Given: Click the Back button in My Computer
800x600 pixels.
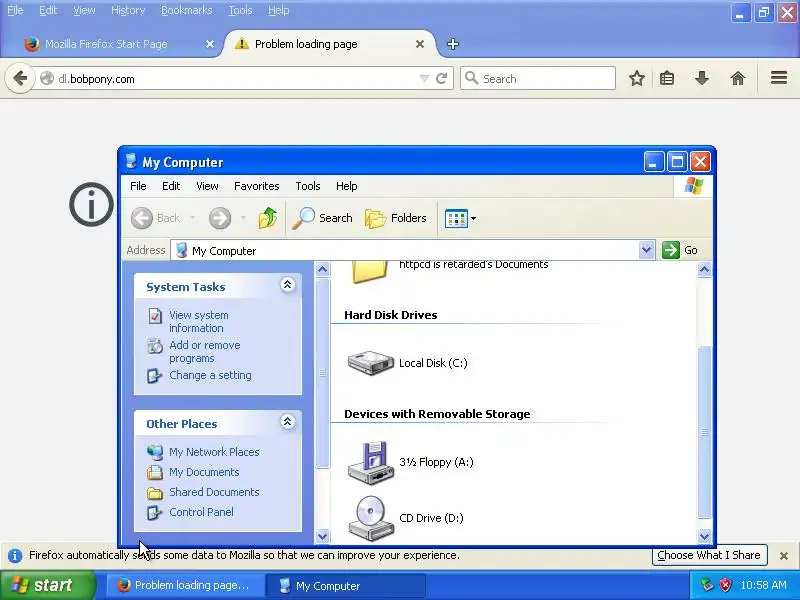Looking at the screenshot, I should [156, 218].
